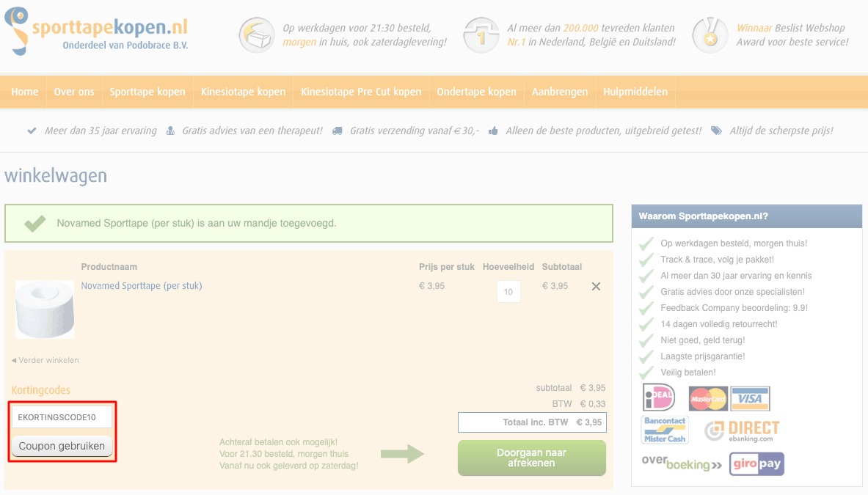Image resolution: width=868 pixels, height=495 pixels.
Task: Click the 'winkelwagen' page heading
Action: 56,176
